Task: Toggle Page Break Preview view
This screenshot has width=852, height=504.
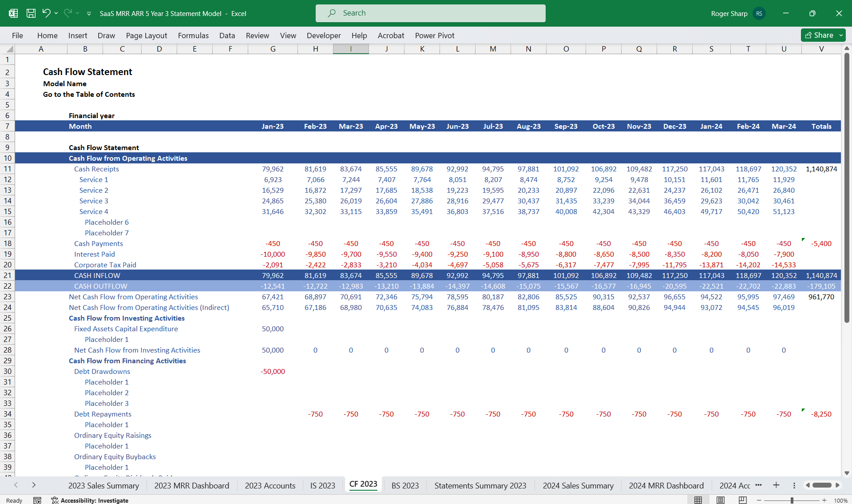Action: click(x=742, y=500)
